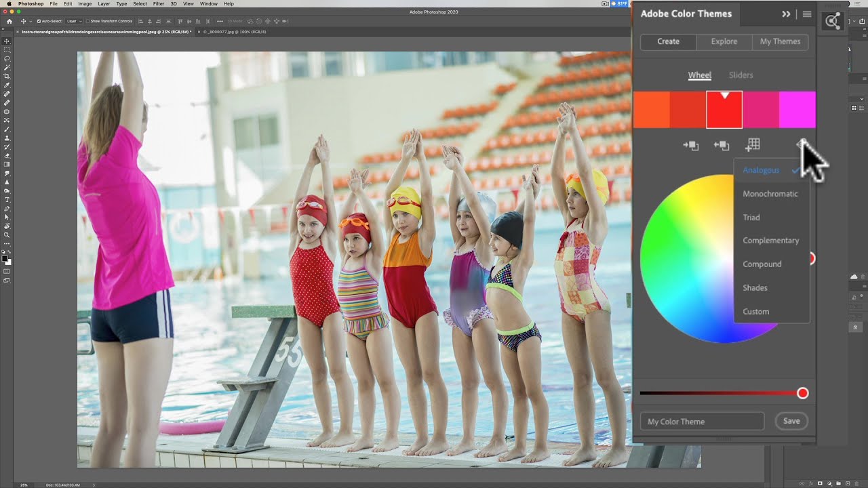
Task: Select the orange first theme swatch
Action: coord(652,110)
